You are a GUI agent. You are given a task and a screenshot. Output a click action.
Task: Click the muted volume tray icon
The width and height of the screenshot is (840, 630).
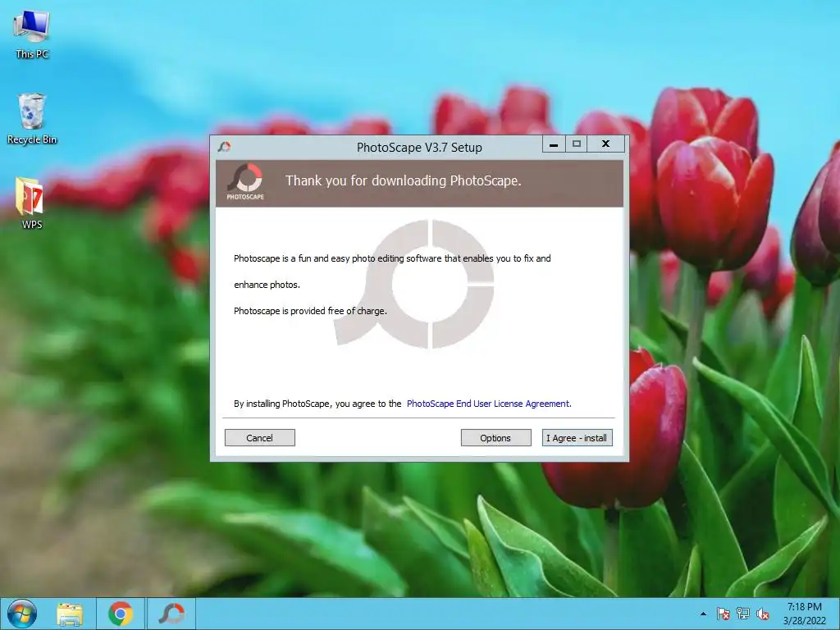pos(762,614)
